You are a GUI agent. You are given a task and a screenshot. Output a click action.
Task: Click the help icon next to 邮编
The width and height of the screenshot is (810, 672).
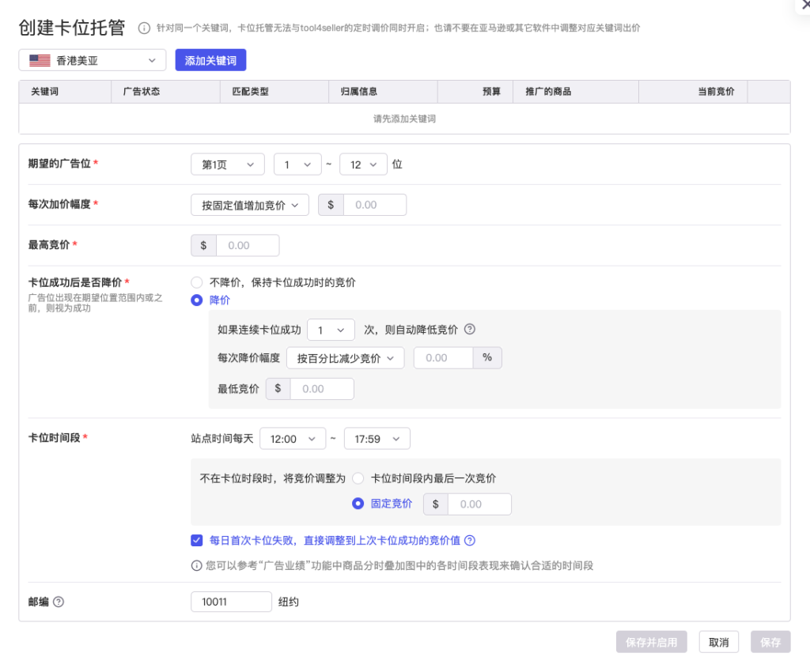click(59, 602)
